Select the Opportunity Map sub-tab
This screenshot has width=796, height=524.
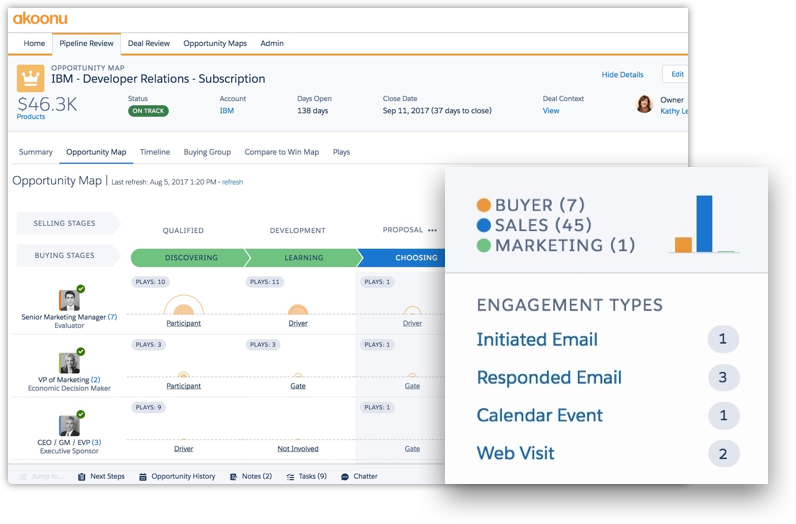point(96,152)
